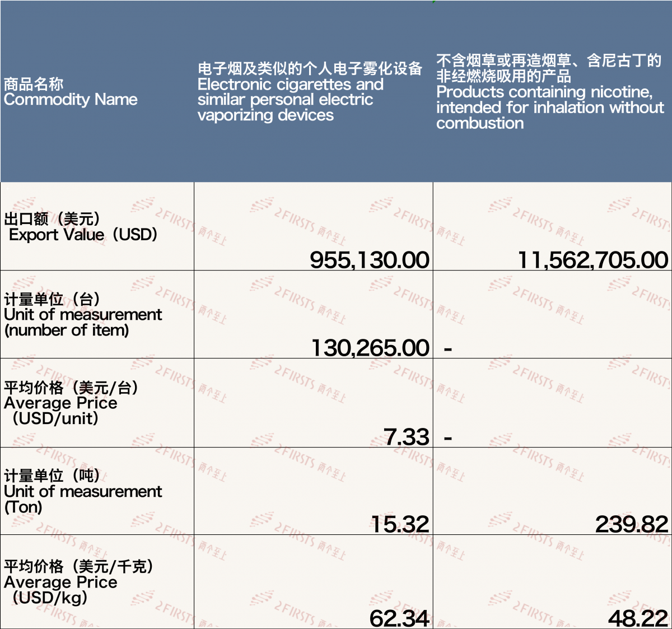Click the Unit of measurement (Ton) label

point(83,492)
